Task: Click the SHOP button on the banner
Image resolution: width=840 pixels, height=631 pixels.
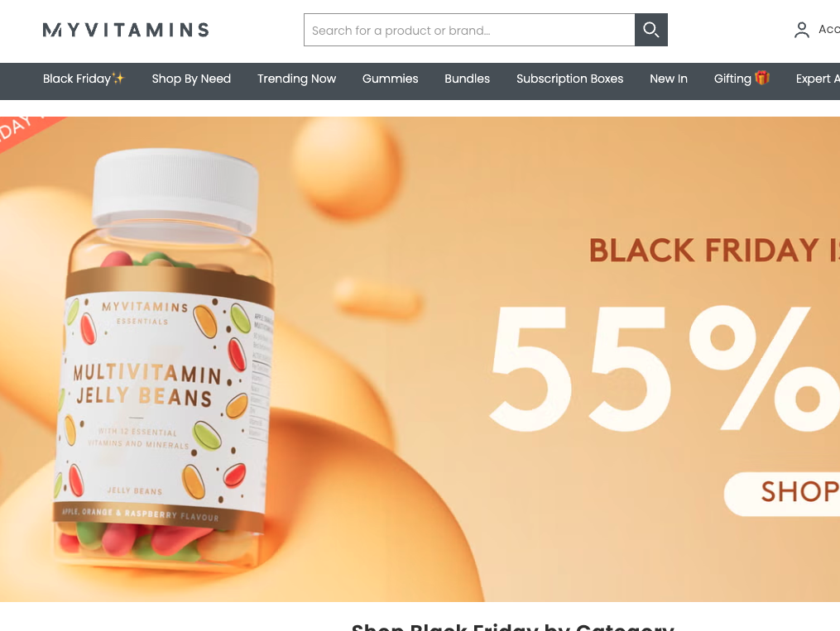Action: 782,494
